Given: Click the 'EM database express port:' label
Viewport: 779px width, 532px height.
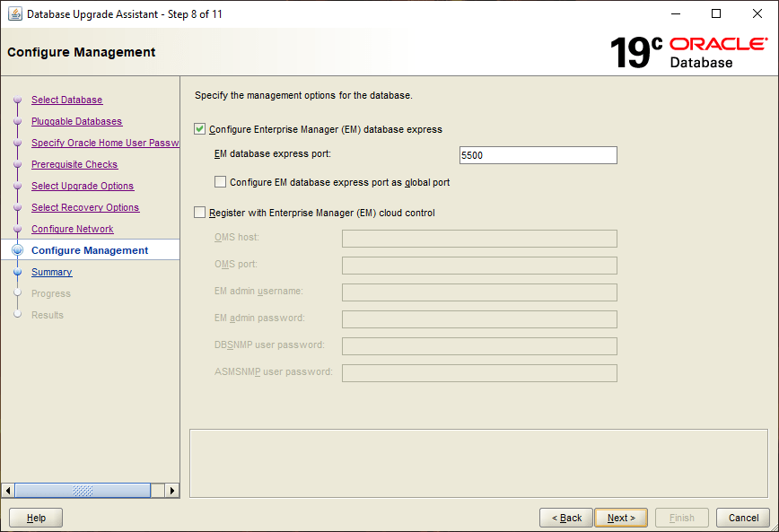Looking at the screenshot, I should (273, 154).
